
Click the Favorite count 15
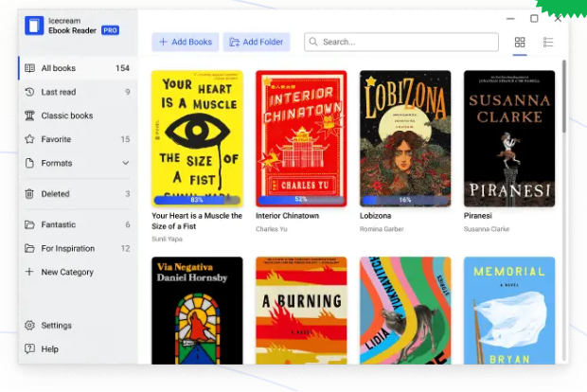point(125,139)
